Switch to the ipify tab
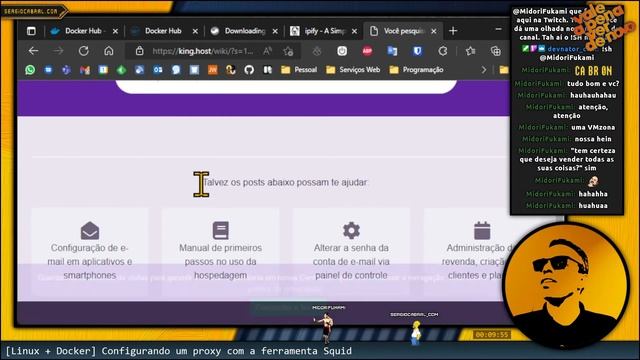The height and width of the screenshot is (360, 640). coord(323,31)
